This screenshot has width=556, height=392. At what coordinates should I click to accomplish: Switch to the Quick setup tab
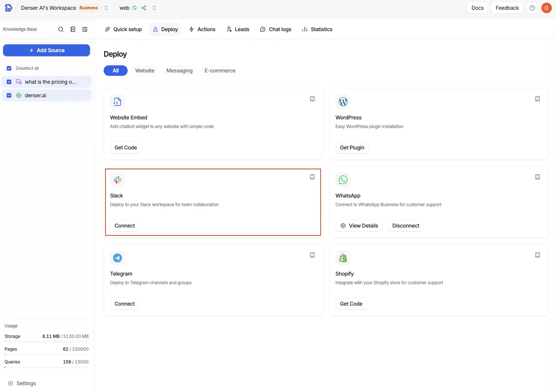pyautogui.click(x=123, y=29)
